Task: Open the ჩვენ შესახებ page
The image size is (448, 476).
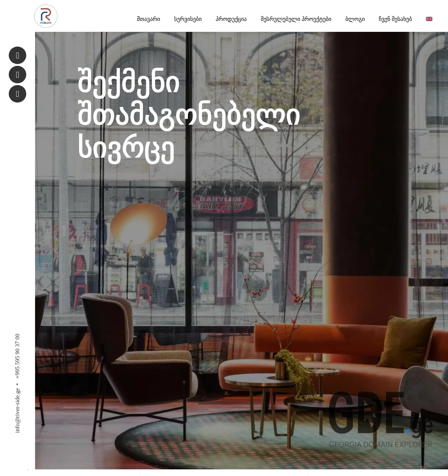Action: pyautogui.click(x=395, y=19)
